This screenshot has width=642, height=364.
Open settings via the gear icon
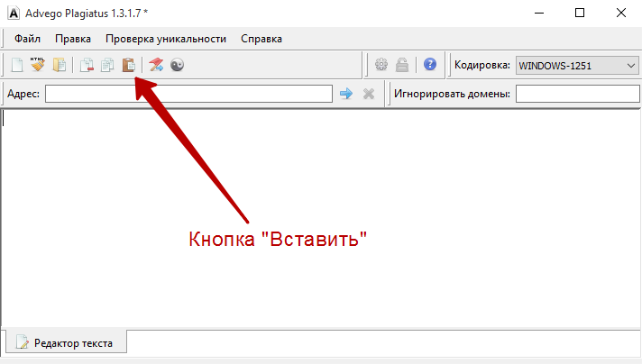click(x=381, y=65)
